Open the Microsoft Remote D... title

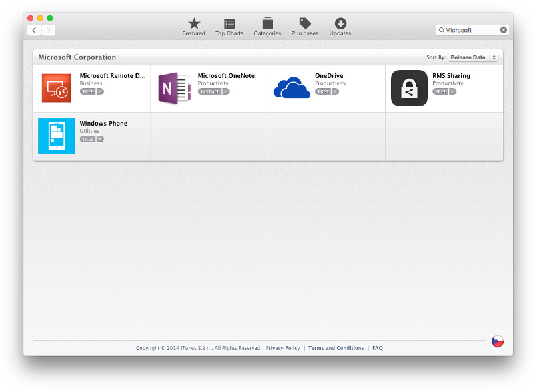tap(112, 76)
